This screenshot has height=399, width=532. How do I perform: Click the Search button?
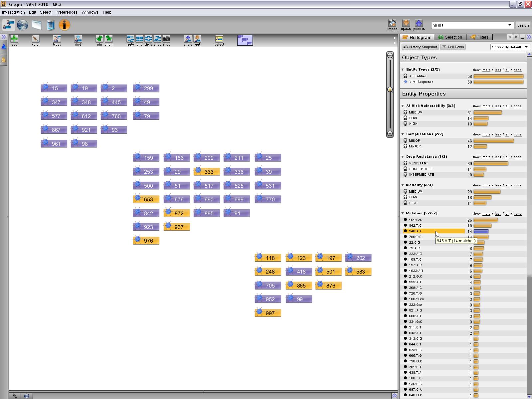[523, 25]
